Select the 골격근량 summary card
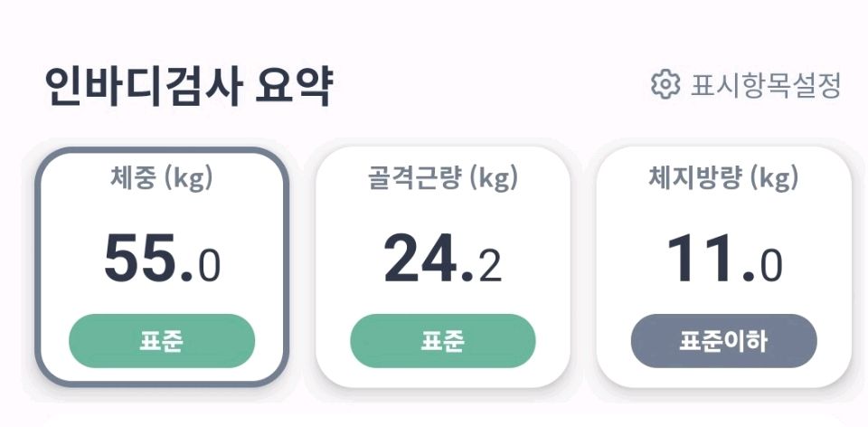The image size is (868, 427). [443, 267]
